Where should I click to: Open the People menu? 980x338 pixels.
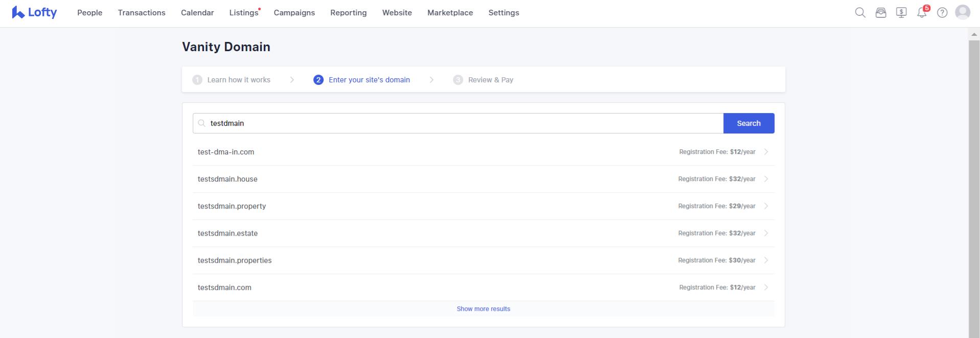point(90,13)
